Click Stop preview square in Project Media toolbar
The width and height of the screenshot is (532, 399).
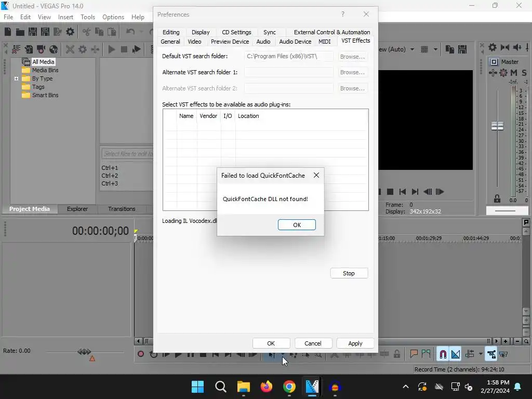[x=124, y=49]
